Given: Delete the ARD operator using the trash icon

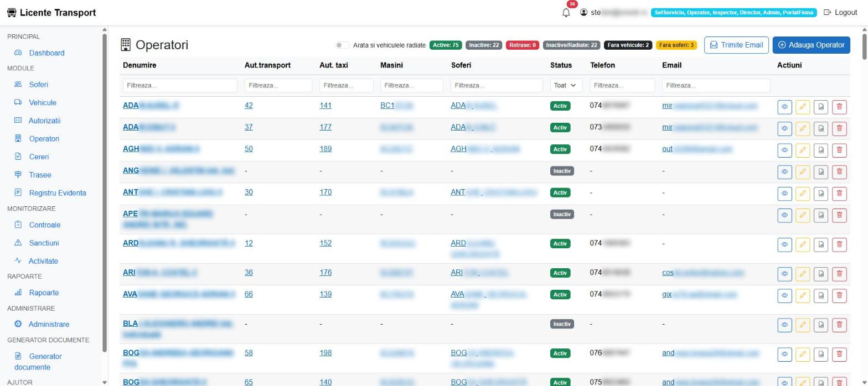Looking at the screenshot, I should [839, 244].
